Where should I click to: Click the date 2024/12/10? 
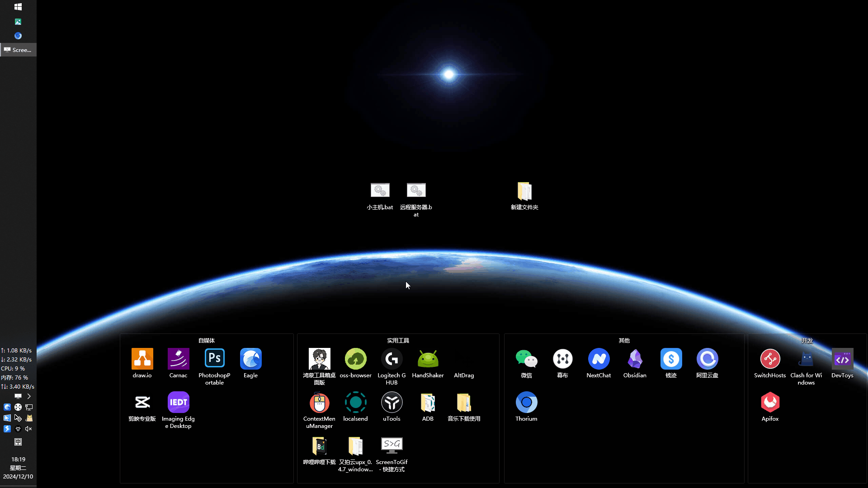[18, 476]
